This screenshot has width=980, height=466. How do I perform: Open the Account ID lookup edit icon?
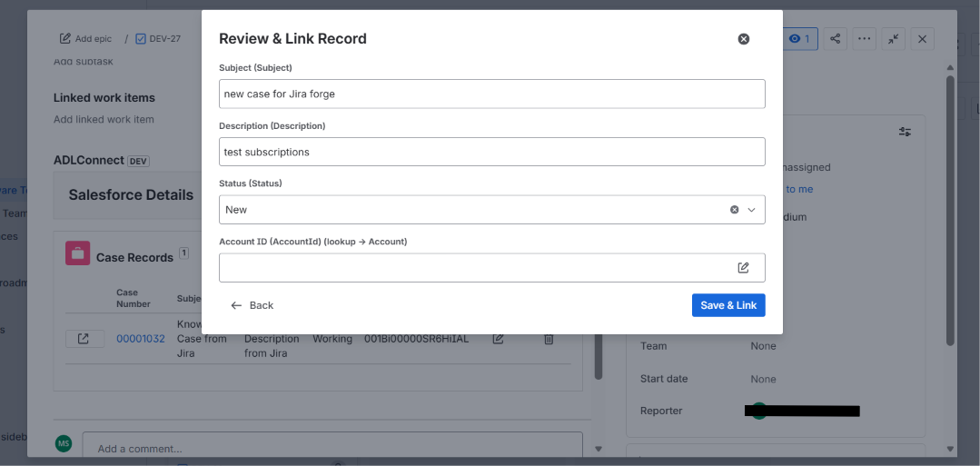[x=743, y=268]
